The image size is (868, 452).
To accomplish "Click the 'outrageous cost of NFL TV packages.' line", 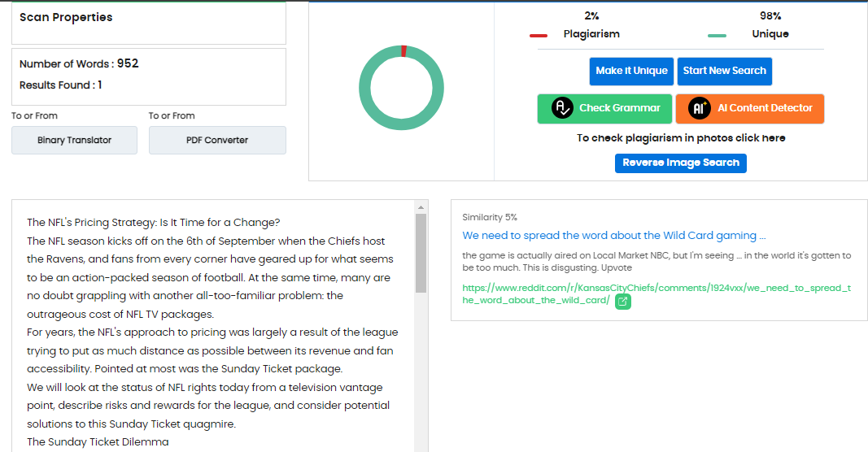I will (x=120, y=315).
